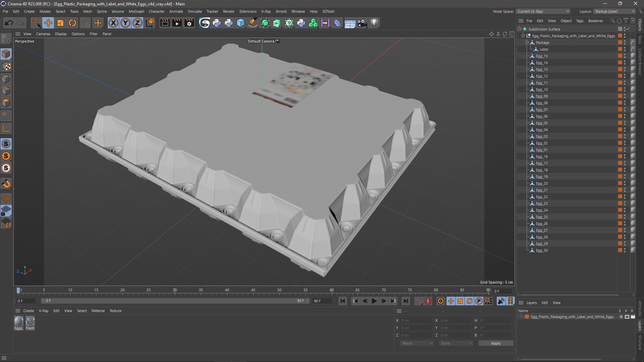Image resolution: width=644 pixels, height=362 pixels.
Task: Open the MoGraph menu
Action: coord(136,11)
